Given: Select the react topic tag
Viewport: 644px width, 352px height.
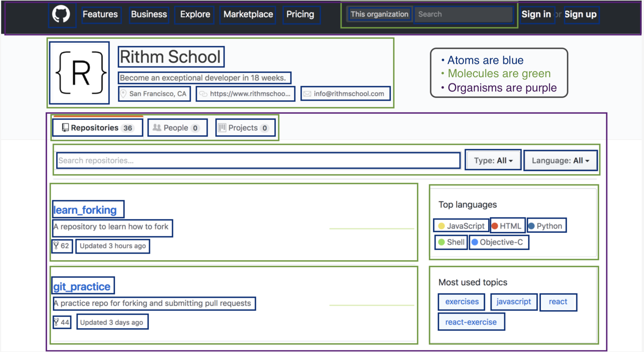Looking at the screenshot, I should [558, 302].
